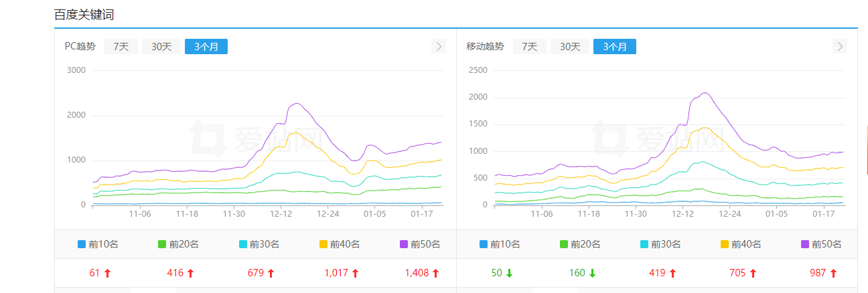The image size is (868, 293).
Task: Select 3个月 tab in PC趋势
Action: point(206,46)
